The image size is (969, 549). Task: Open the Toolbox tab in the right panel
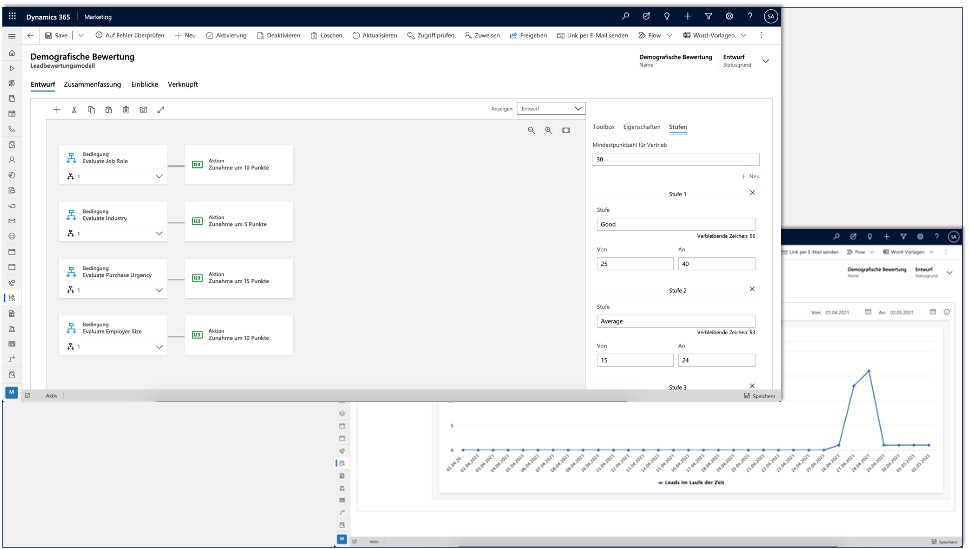point(604,127)
